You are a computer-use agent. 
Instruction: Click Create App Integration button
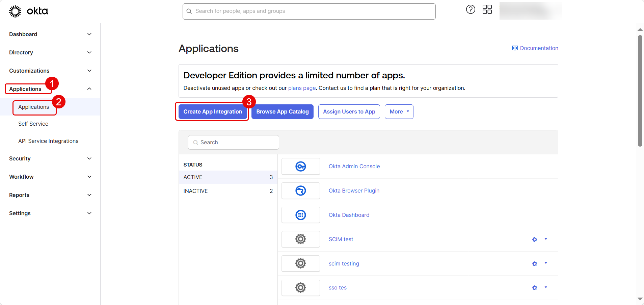click(213, 112)
